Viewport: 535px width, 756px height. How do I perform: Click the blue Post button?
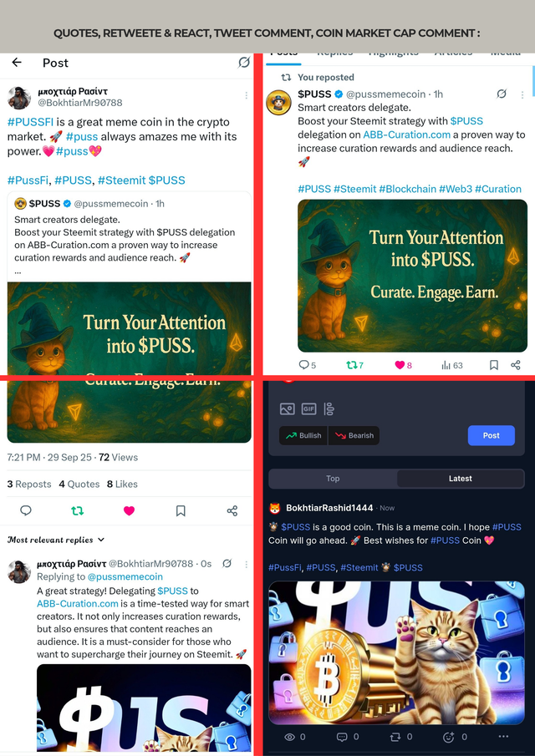pyautogui.click(x=491, y=435)
